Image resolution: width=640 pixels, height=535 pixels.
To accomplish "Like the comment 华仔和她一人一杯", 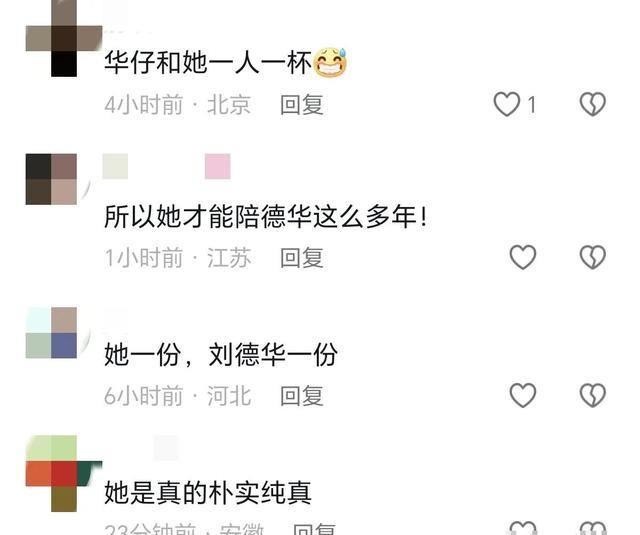I will pos(507,104).
